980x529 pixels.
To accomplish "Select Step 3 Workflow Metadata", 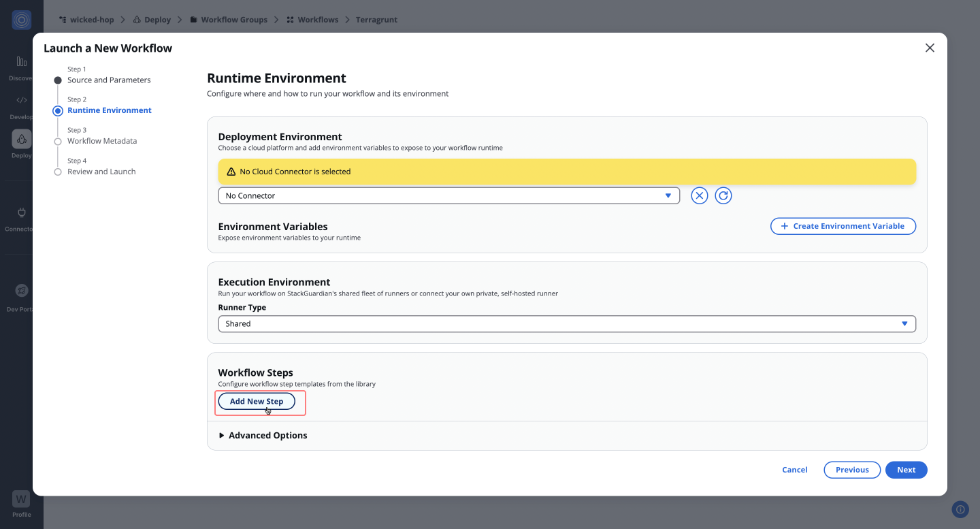I will click(x=102, y=141).
